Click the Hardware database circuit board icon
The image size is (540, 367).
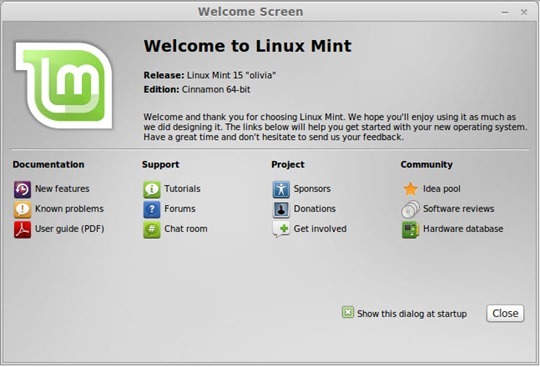[411, 229]
